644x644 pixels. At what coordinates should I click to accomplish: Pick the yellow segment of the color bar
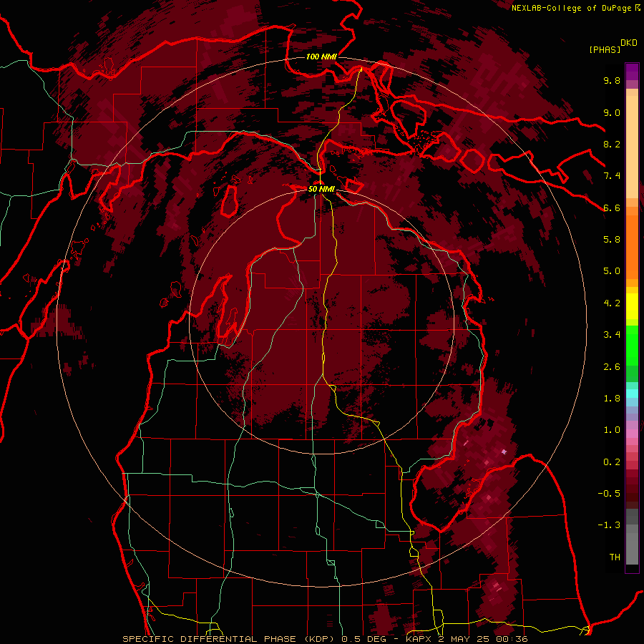coord(632,306)
